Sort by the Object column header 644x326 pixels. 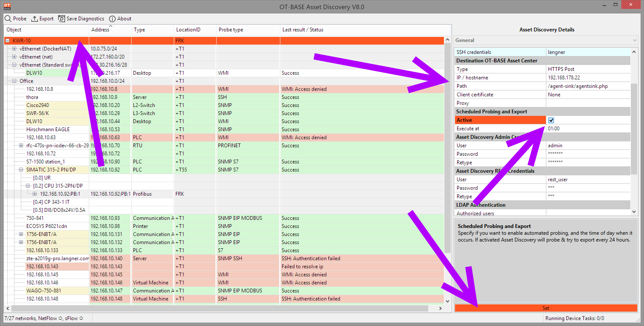point(46,30)
